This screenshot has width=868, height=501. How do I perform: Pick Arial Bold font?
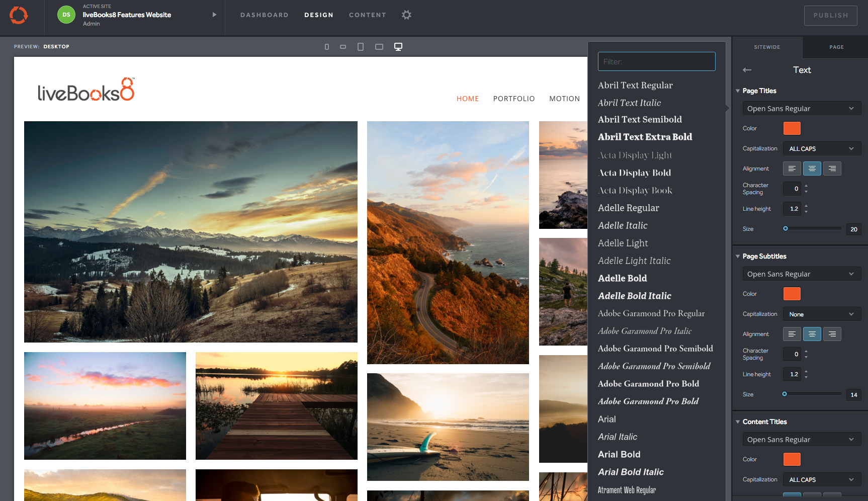coord(619,454)
